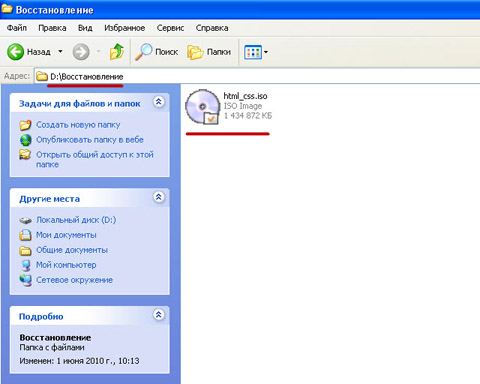Open Сетевое окружение link
The image size is (480, 384).
tap(74, 280)
